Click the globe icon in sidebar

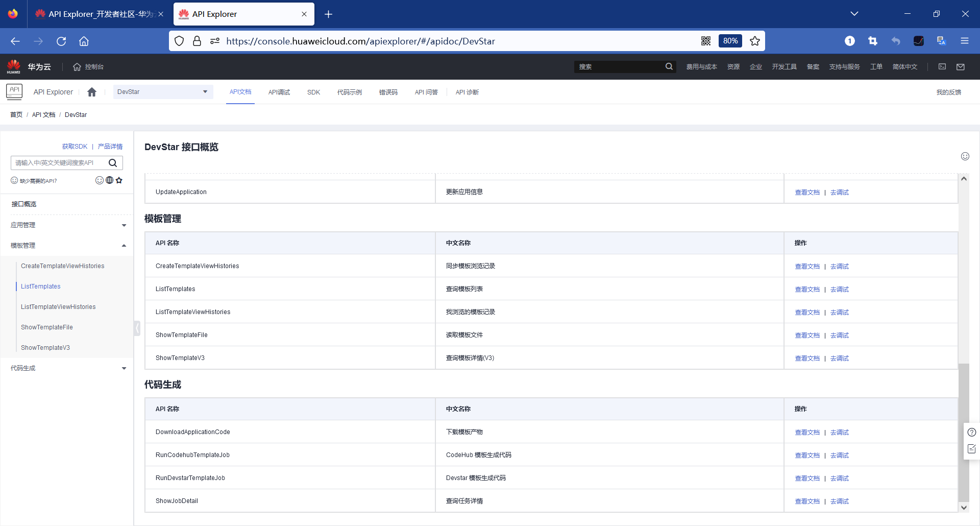[x=109, y=180]
